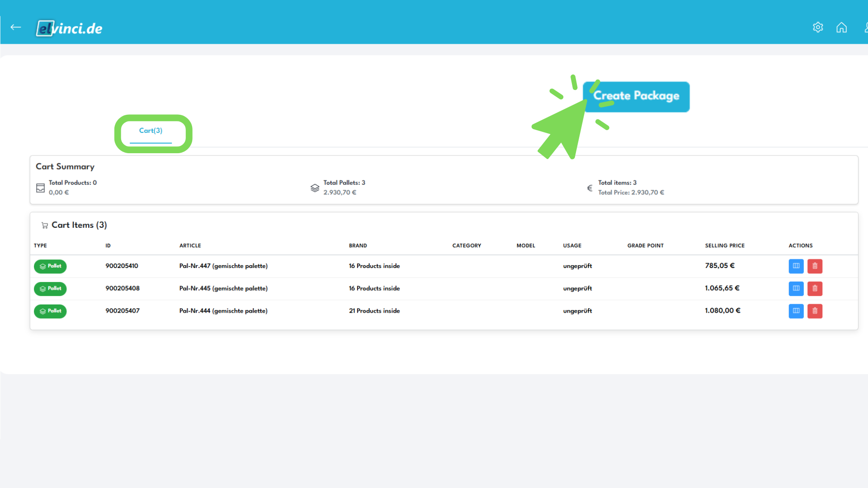This screenshot has height=488, width=868.
Task: Delete pallet Pal-Nr.445 with the trash icon
Action: (815, 288)
